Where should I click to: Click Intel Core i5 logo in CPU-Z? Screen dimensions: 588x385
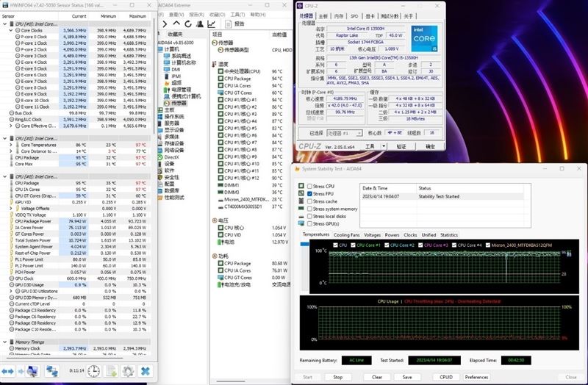point(424,39)
